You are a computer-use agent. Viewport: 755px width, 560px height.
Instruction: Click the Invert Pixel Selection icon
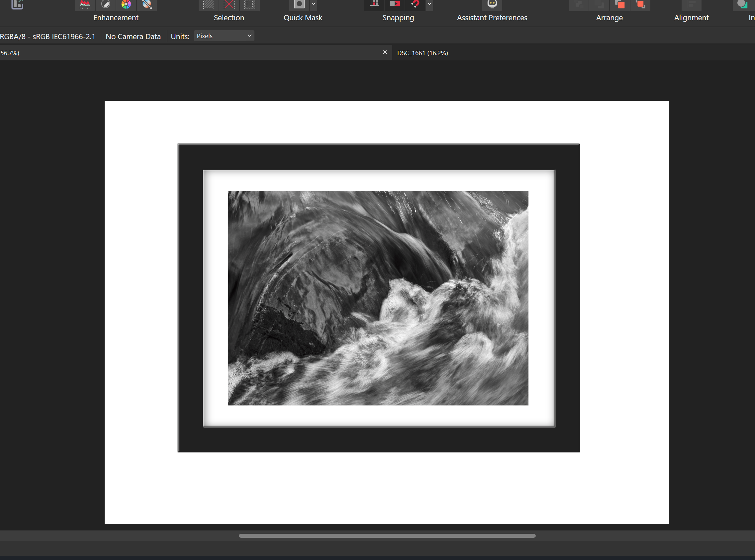pyautogui.click(x=250, y=5)
